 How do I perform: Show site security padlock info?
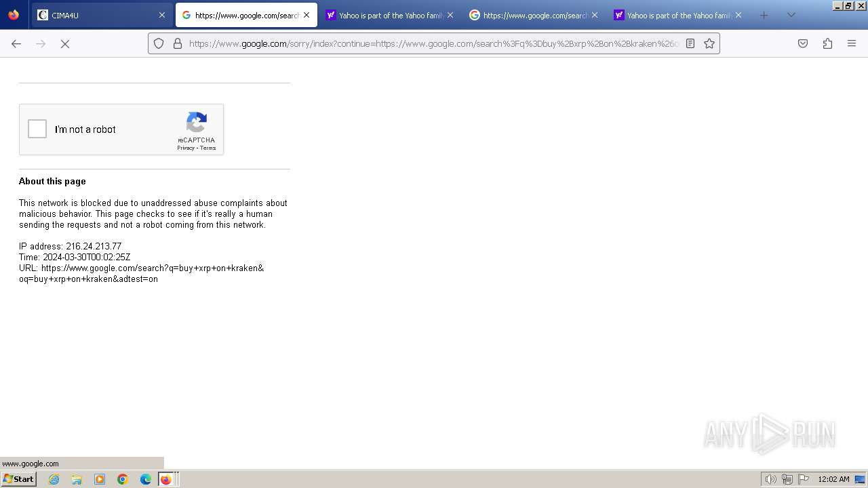tap(178, 43)
